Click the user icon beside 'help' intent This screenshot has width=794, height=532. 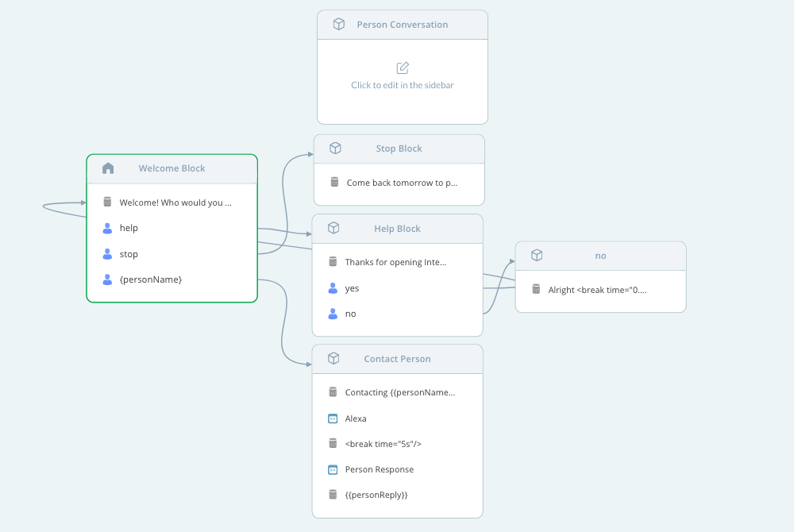[x=108, y=228]
